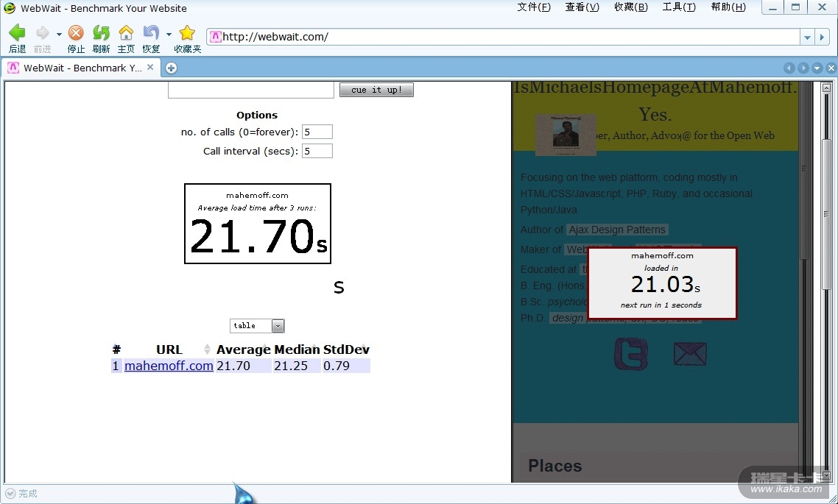Minimize the browser window
Image resolution: width=838 pixels, height=504 pixels.
pos(772,7)
